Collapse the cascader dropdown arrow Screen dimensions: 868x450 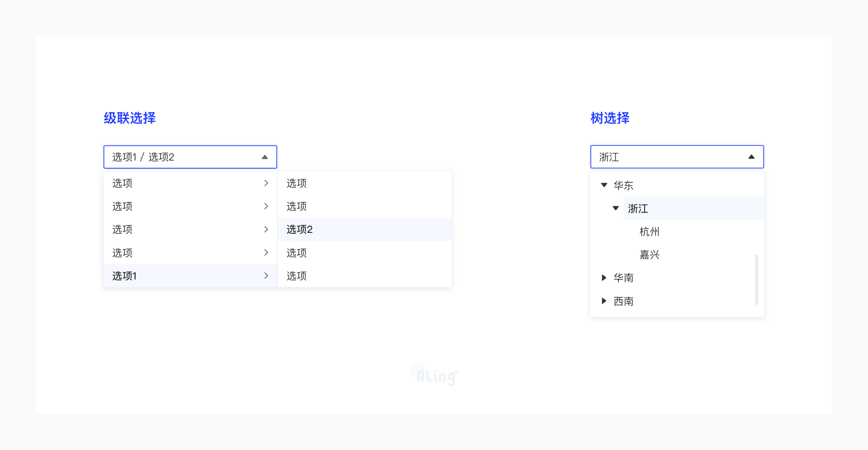pos(265,157)
